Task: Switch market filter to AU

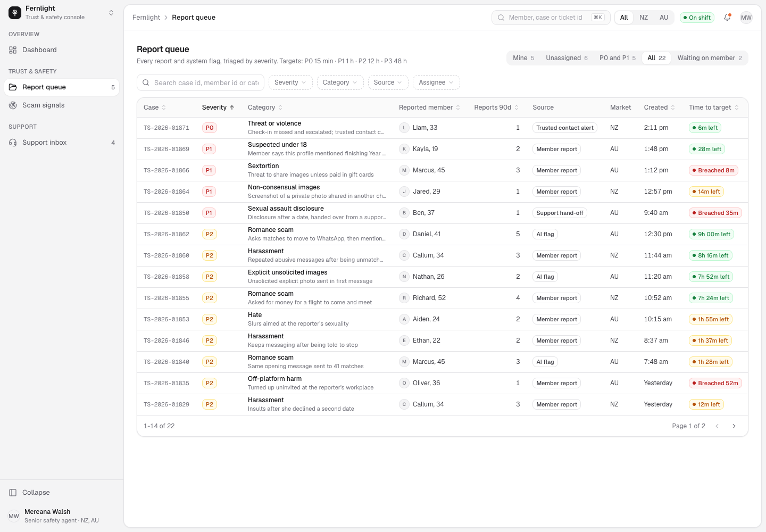Action: (x=664, y=18)
